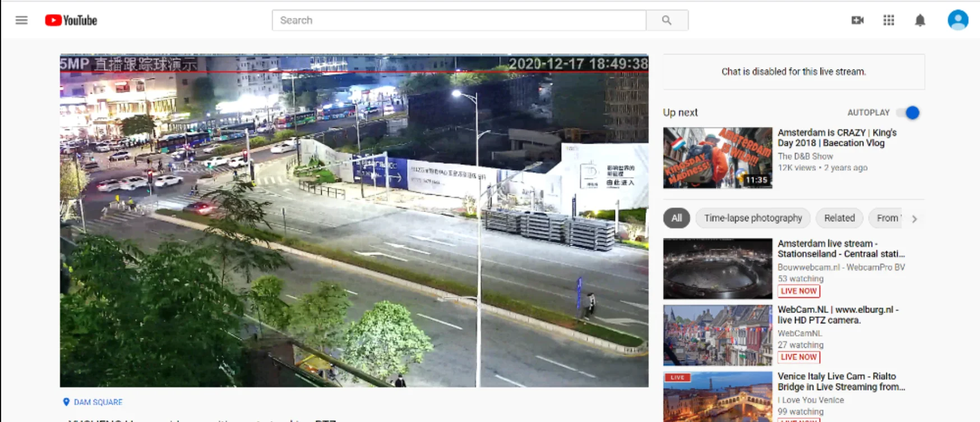Open the elburg.nl PTZ camera thumbnail
The image size is (980, 422).
(718, 335)
